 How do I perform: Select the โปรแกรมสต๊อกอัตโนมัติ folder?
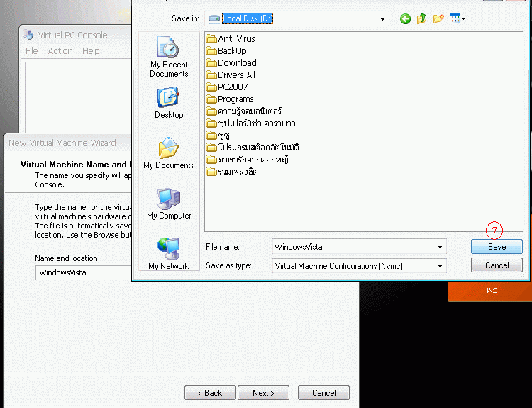pyautogui.click(x=253, y=148)
